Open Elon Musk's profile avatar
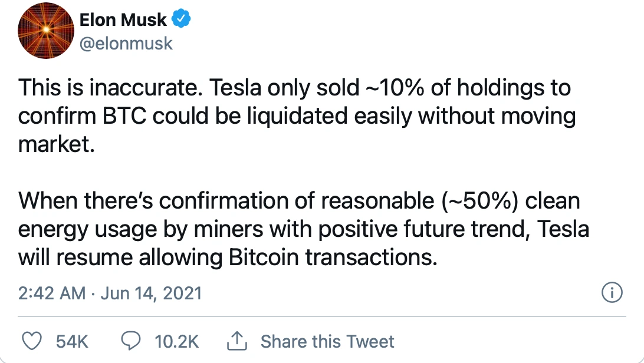Viewport: 644px width, 363px height. point(46,31)
